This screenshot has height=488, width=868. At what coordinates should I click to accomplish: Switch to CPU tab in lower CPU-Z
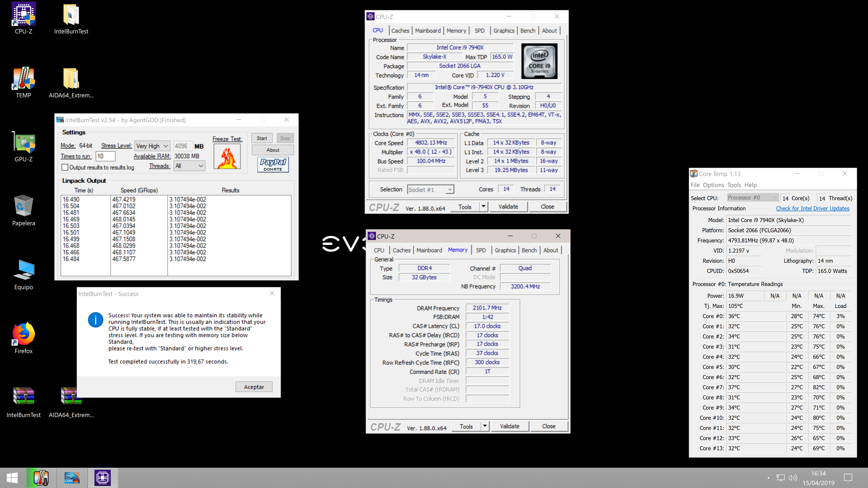pyautogui.click(x=379, y=250)
